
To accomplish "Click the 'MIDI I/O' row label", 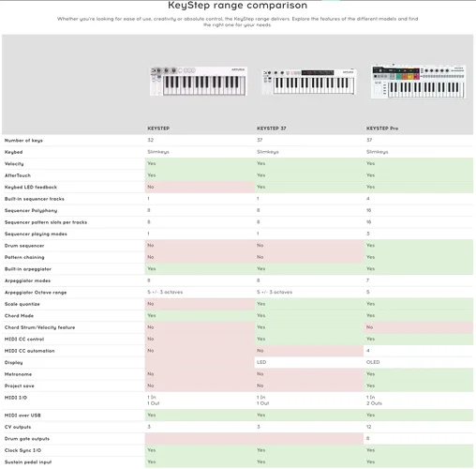I will tap(16, 398).
